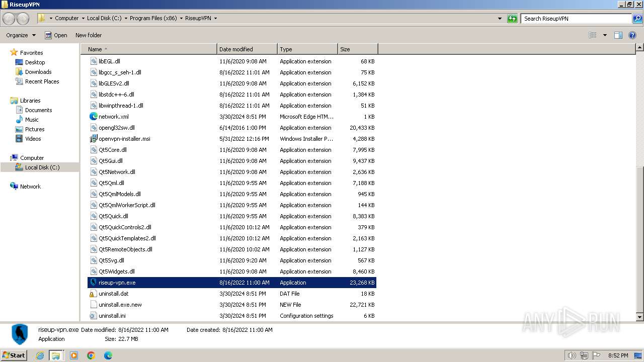Click the Forward navigation arrow button

click(x=23, y=19)
